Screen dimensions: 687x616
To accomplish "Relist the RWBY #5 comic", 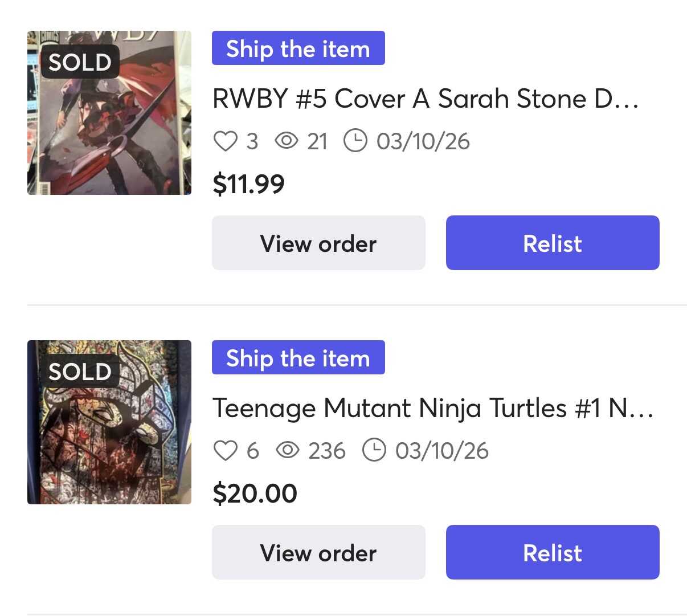I will pos(553,243).
